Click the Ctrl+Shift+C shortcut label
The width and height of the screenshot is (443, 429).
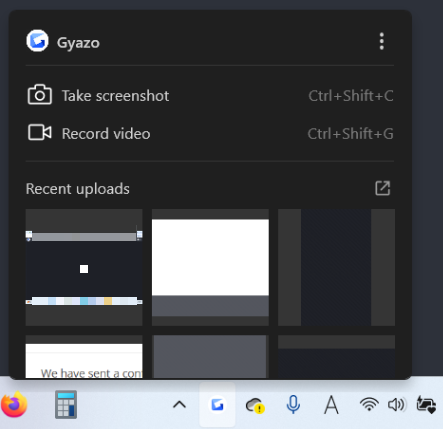click(351, 96)
